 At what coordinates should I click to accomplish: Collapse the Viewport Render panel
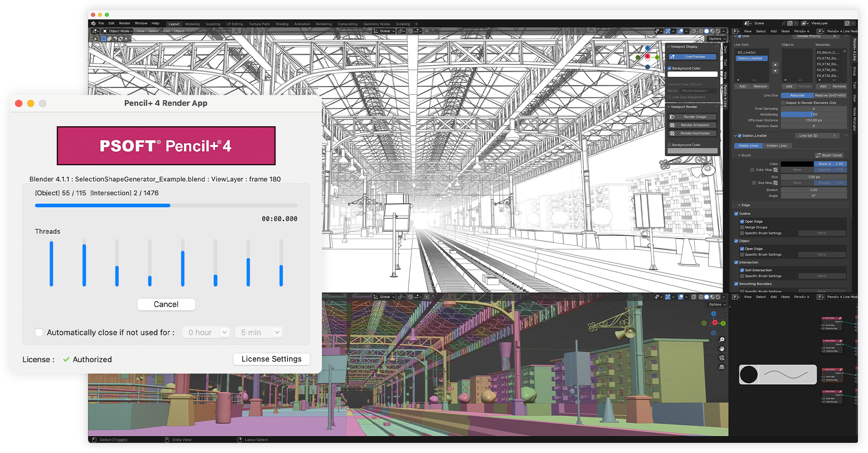tap(669, 107)
